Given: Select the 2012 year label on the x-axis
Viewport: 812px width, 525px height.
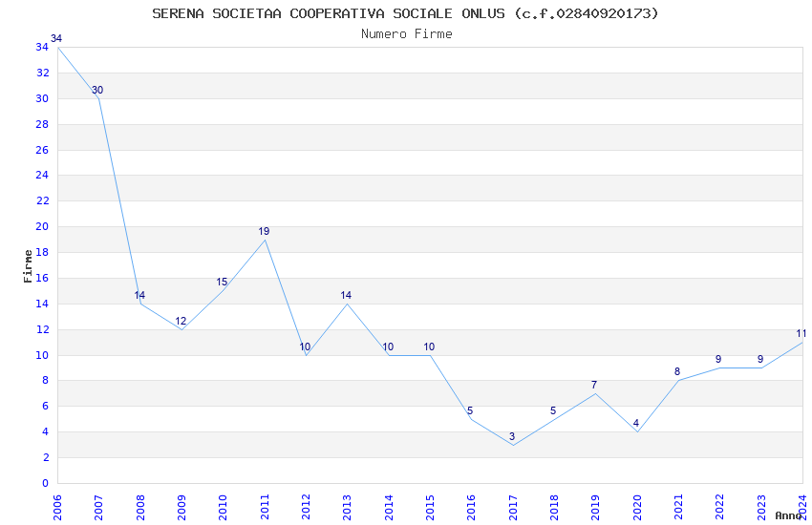Looking at the screenshot, I should [306, 507].
